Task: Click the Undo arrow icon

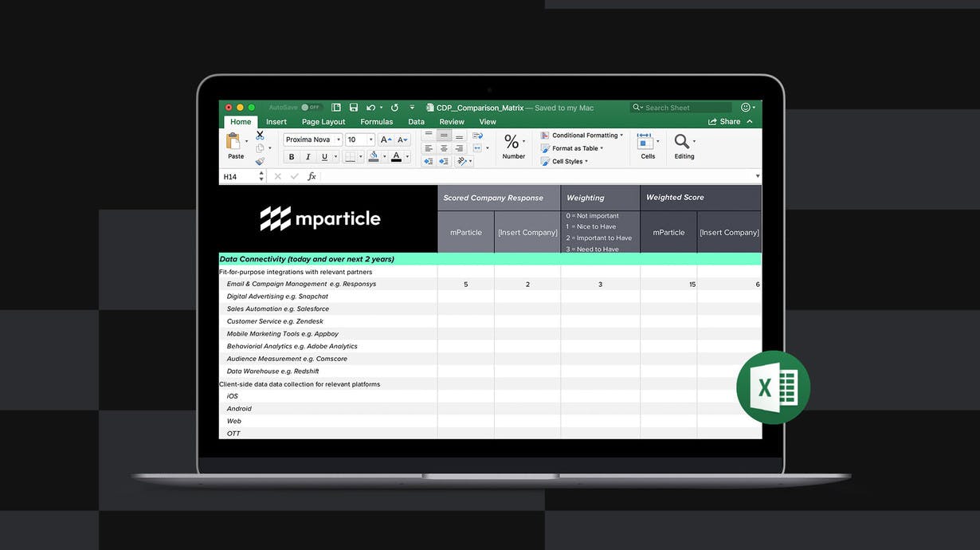Action: click(x=370, y=108)
